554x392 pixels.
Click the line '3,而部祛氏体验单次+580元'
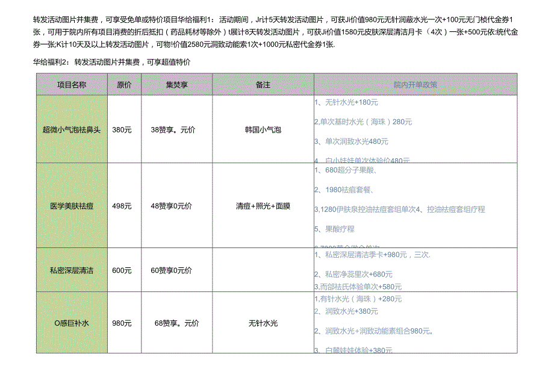click(358, 287)
